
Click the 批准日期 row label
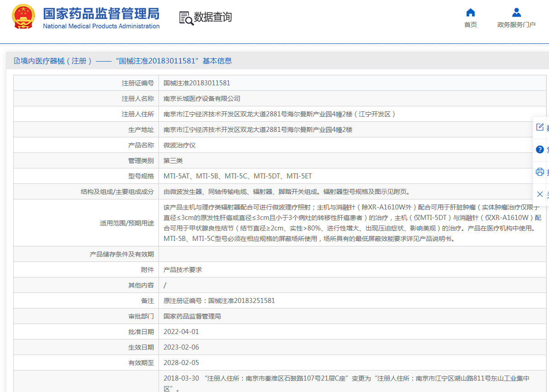[x=141, y=332]
